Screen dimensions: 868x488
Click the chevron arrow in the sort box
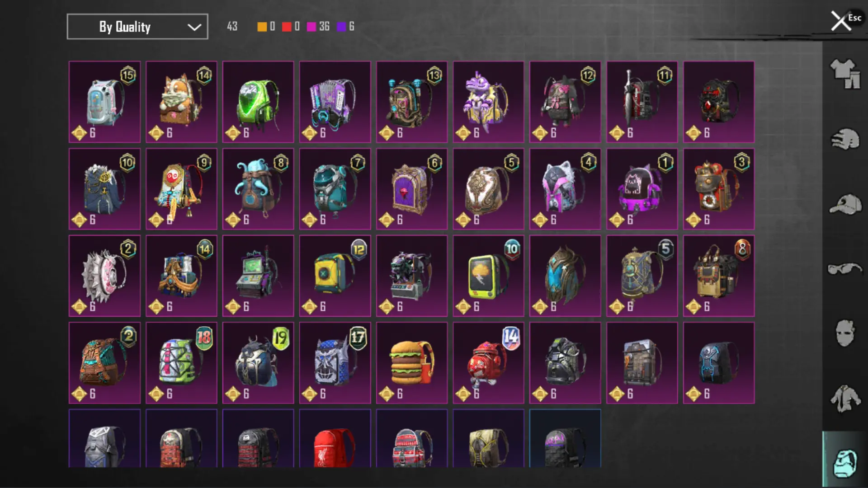[x=194, y=27]
